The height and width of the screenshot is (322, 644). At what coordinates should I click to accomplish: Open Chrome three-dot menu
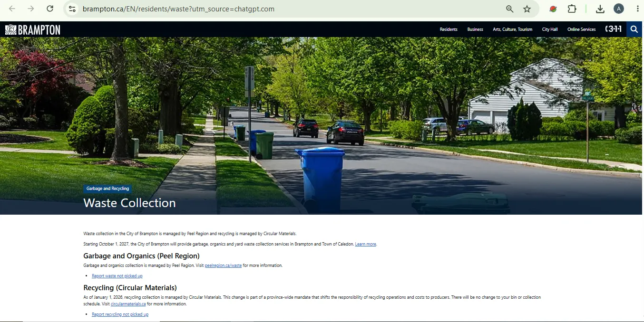637,9
